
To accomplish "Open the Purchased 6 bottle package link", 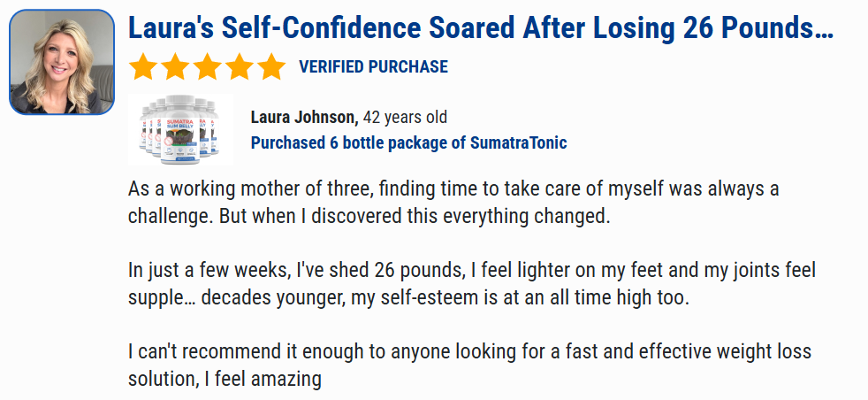I will click(408, 142).
